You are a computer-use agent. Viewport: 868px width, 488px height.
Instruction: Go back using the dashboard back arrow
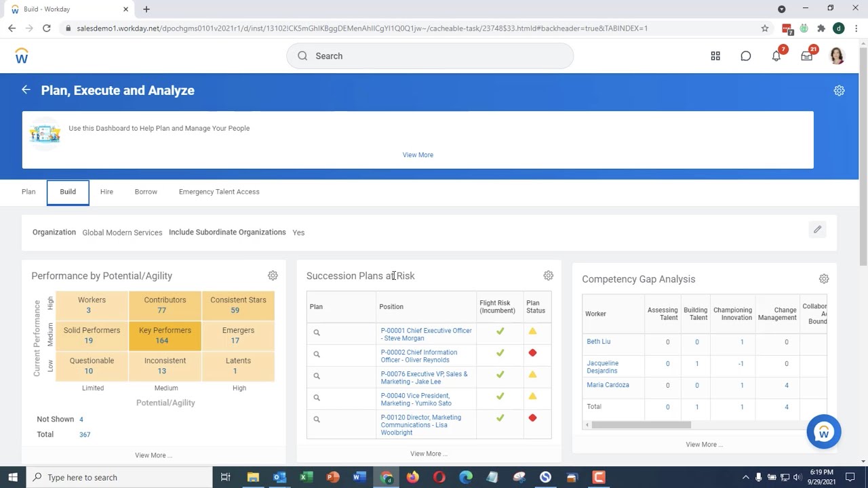26,89
